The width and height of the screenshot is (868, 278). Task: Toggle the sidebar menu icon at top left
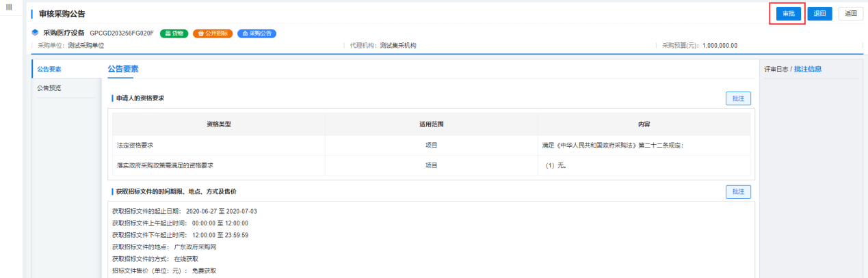pyautogui.click(x=9, y=7)
